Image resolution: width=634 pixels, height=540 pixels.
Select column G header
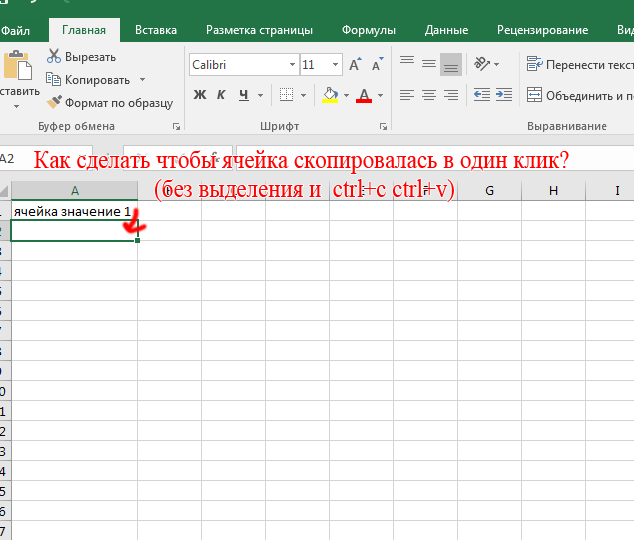pos(489,190)
